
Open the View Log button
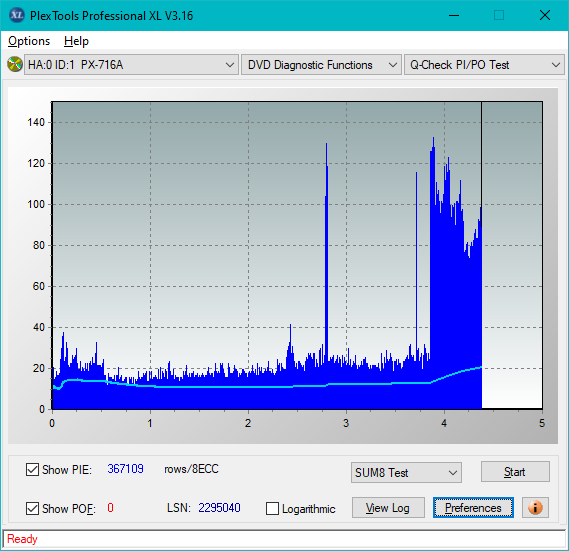pyautogui.click(x=388, y=507)
